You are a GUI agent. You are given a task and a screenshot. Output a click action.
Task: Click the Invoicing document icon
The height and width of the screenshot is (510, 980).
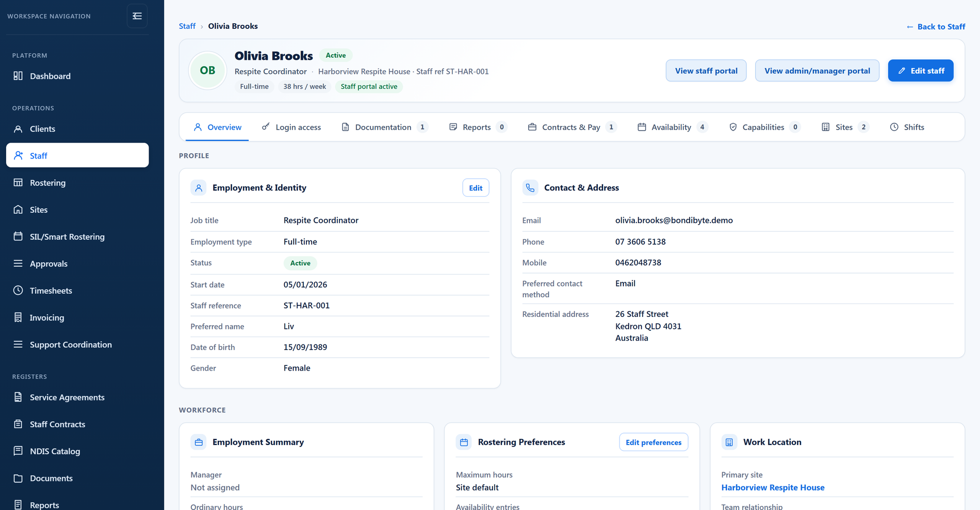(x=18, y=317)
